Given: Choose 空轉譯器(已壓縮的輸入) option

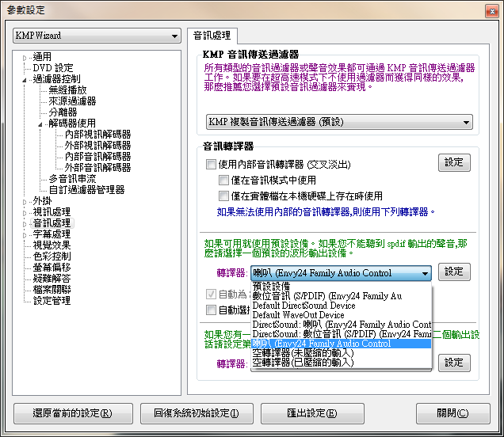Looking at the screenshot, I should [x=341, y=363].
